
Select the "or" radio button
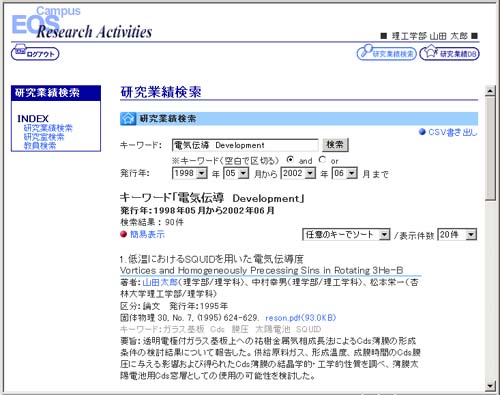tap(322, 160)
